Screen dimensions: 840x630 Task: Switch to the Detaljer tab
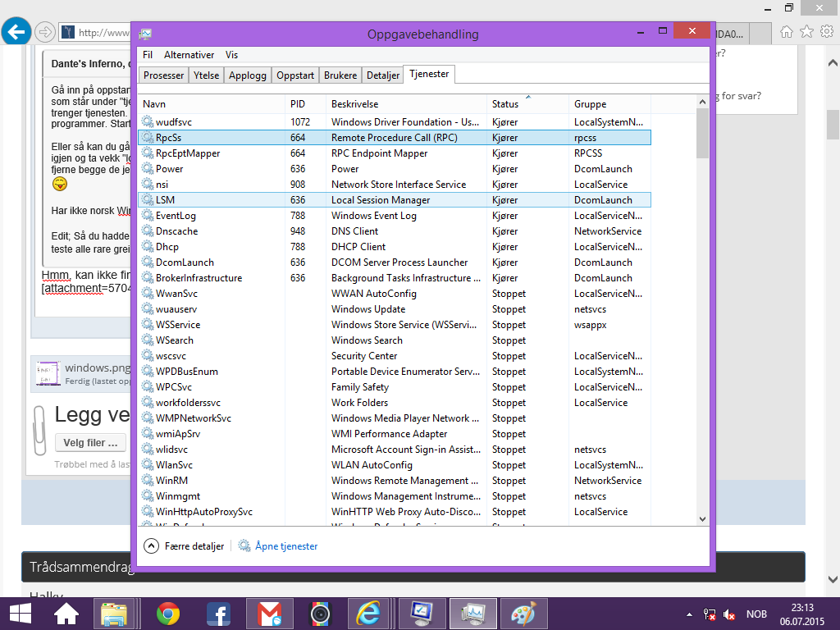[x=383, y=75]
